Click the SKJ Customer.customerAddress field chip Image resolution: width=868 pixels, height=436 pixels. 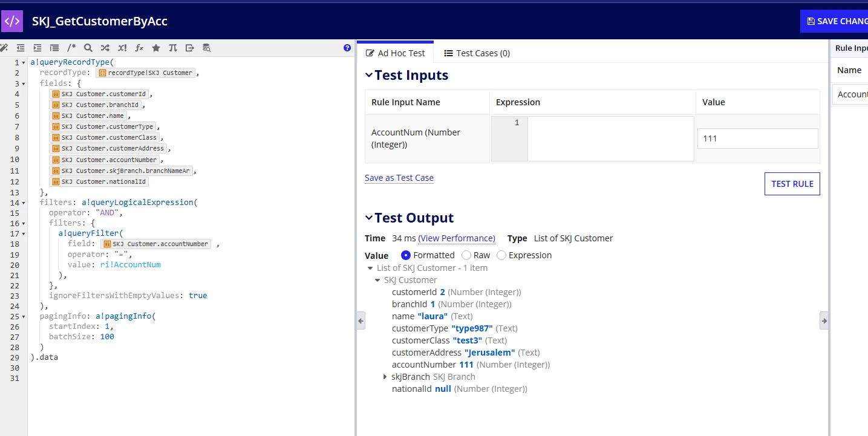pyautogui.click(x=108, y=148)
